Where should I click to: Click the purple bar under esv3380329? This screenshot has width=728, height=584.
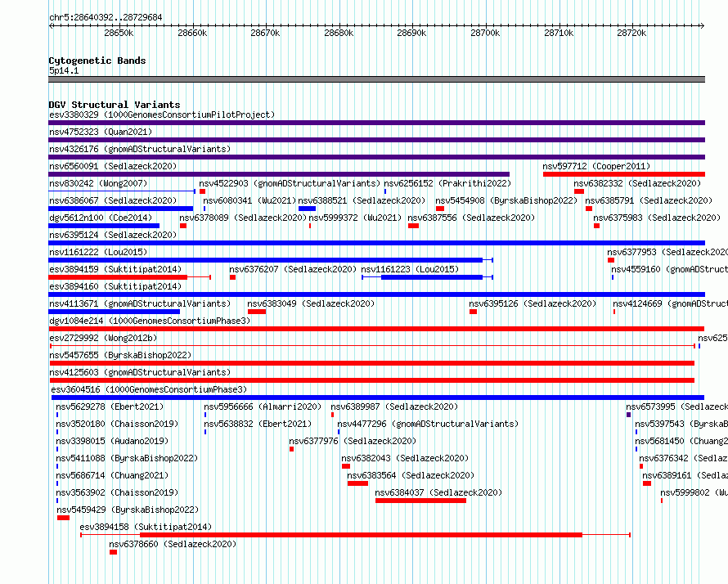[376, 123]
